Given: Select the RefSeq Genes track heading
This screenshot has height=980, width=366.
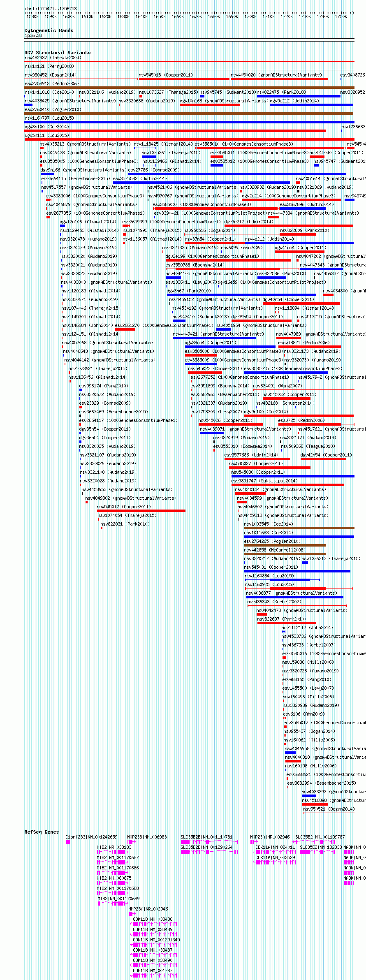Looking at the screenshot, I should (42, 832).
